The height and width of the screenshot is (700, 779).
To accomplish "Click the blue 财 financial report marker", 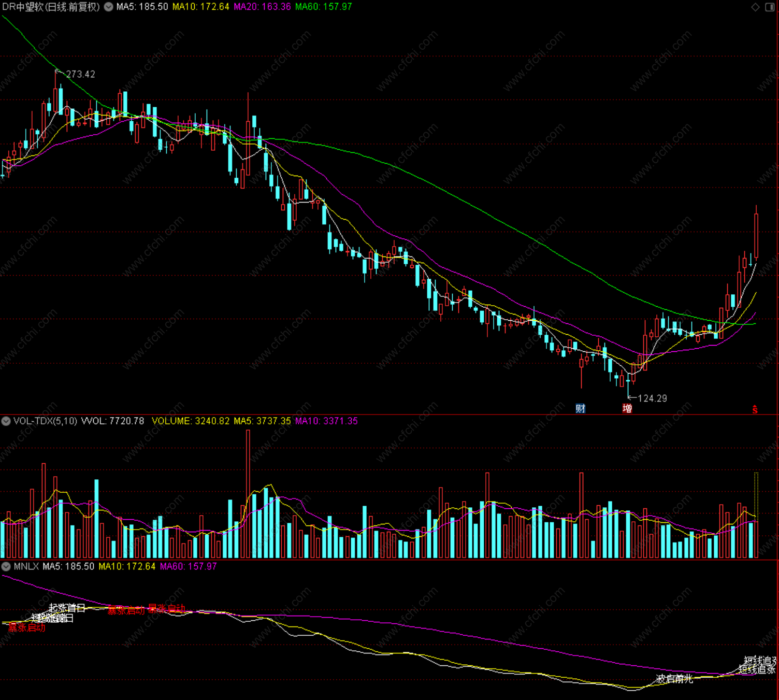I will (x=580, y=408).
